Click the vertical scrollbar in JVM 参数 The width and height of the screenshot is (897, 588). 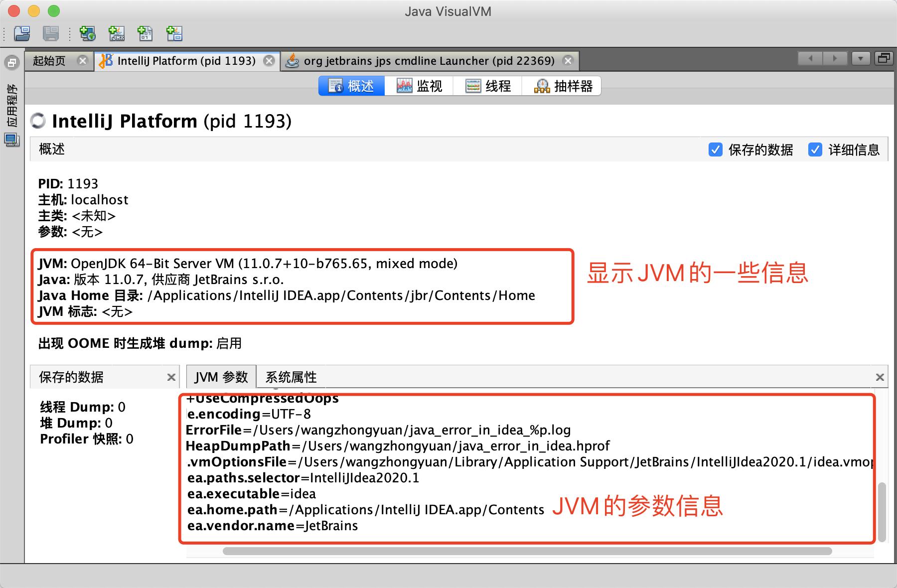pos(882,512)
